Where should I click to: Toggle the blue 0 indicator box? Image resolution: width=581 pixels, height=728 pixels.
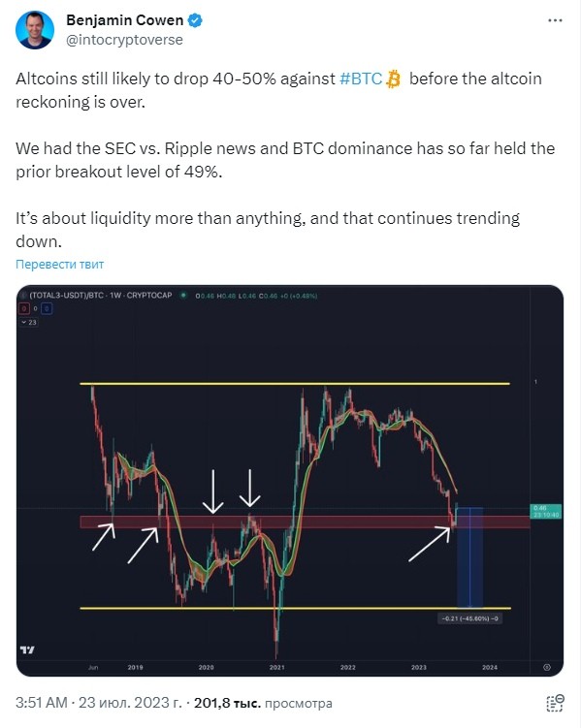(47, 308)
